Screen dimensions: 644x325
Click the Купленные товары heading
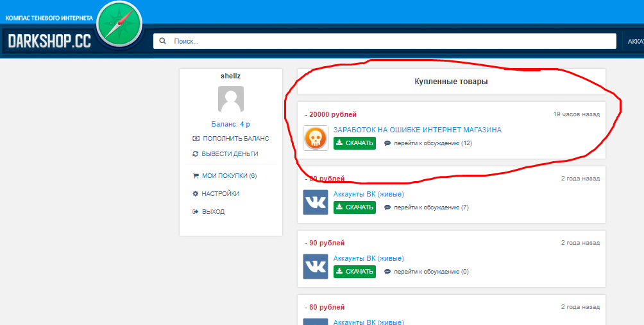coord(451,82)
